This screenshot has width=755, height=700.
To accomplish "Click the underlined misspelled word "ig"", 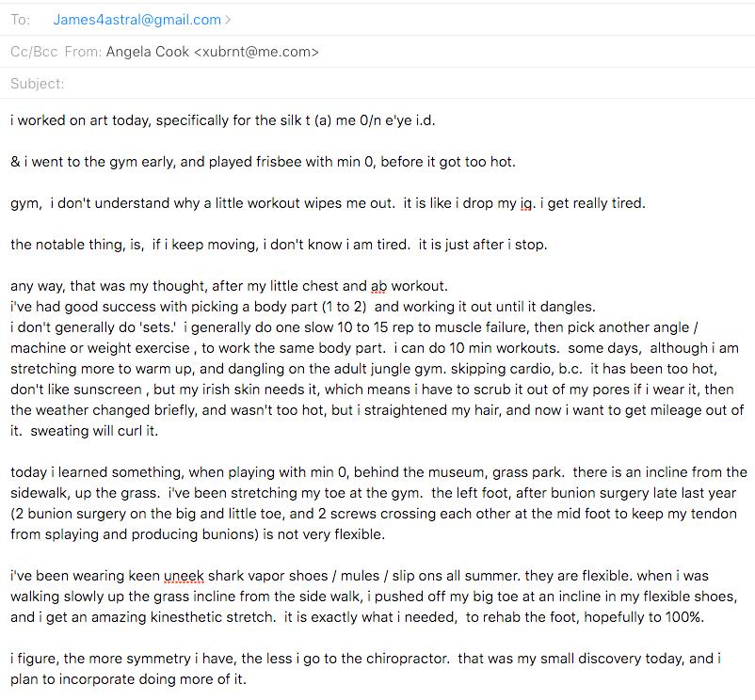I will pyautogui.click(x=526, y=203).
